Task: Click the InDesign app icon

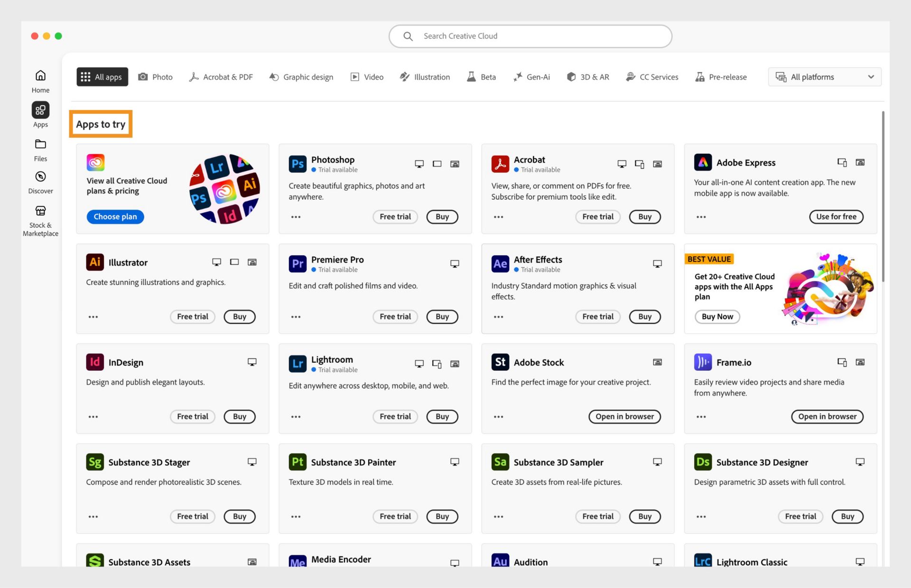Action: (95, 362)
